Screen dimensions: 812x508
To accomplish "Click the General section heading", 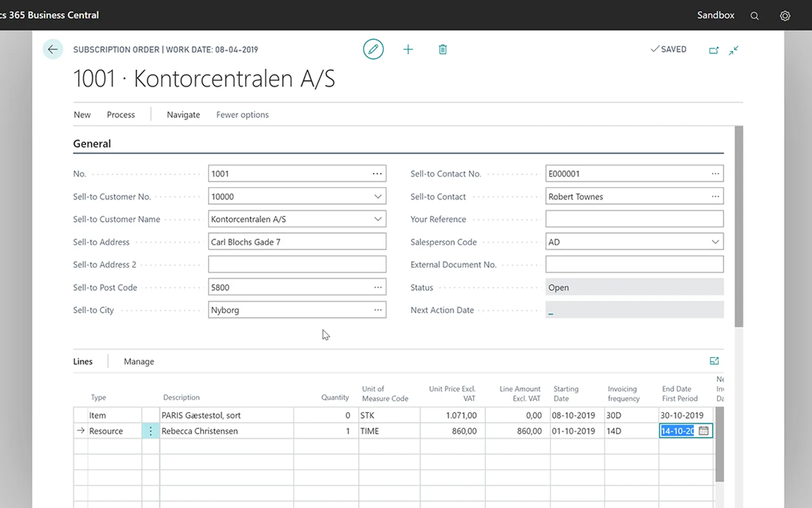I will click(92, 144).
